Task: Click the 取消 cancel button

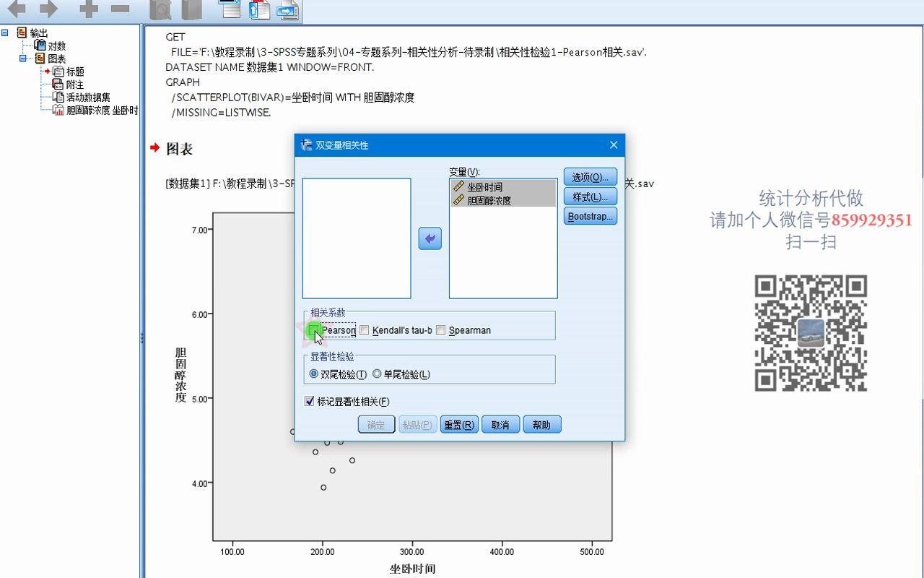Action: click(500, 424)
